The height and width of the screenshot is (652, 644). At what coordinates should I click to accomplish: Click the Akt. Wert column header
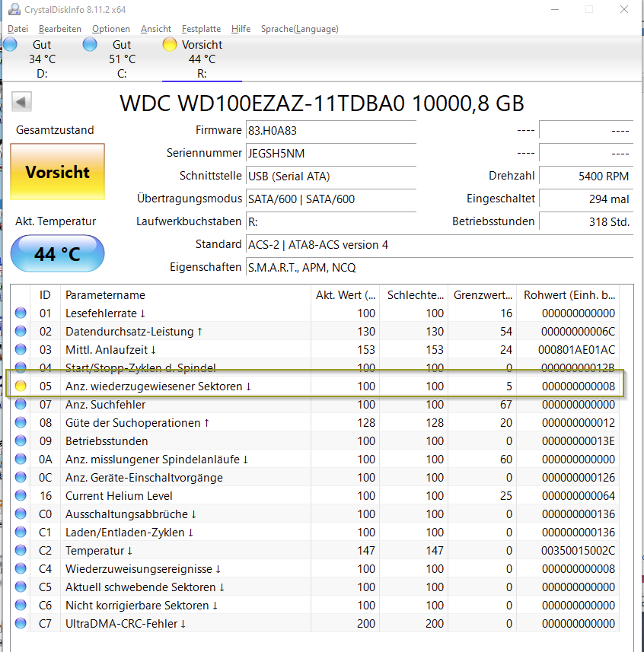[345, 295]
